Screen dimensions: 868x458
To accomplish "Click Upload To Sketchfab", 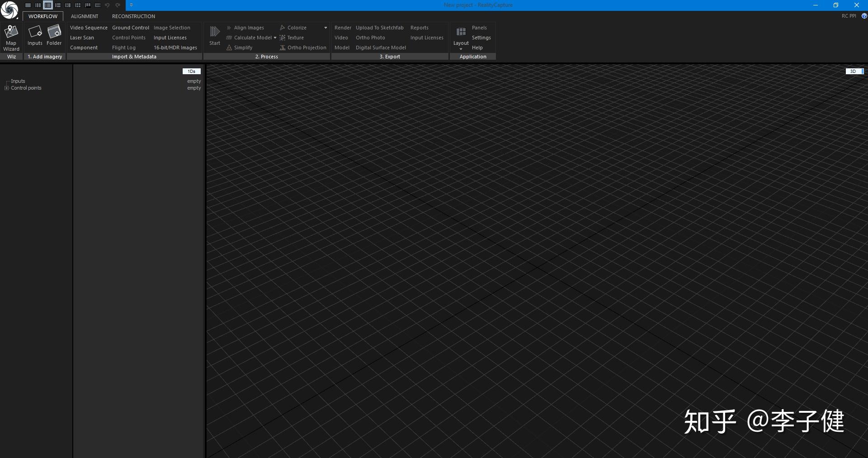I will (x=380, y=28).
